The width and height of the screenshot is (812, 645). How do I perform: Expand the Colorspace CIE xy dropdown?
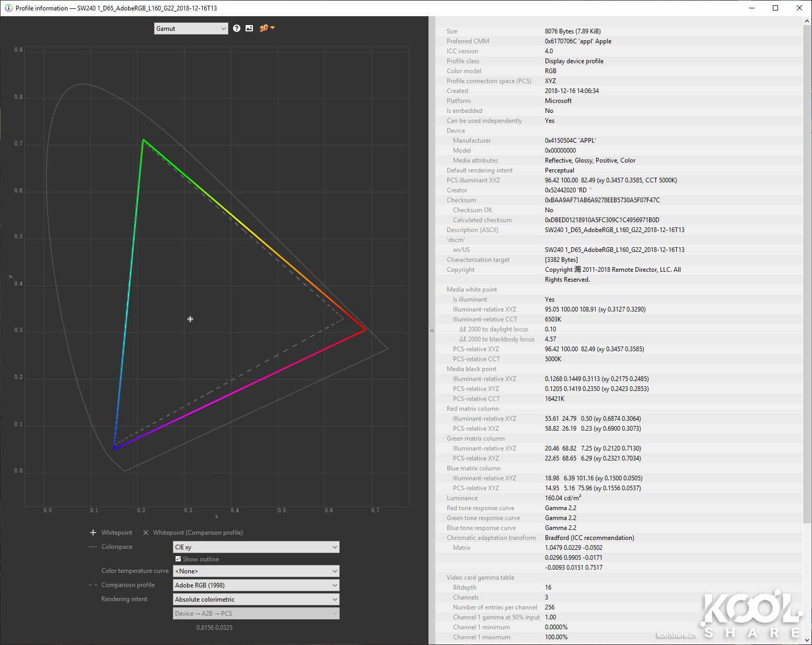tap(256, 547)
